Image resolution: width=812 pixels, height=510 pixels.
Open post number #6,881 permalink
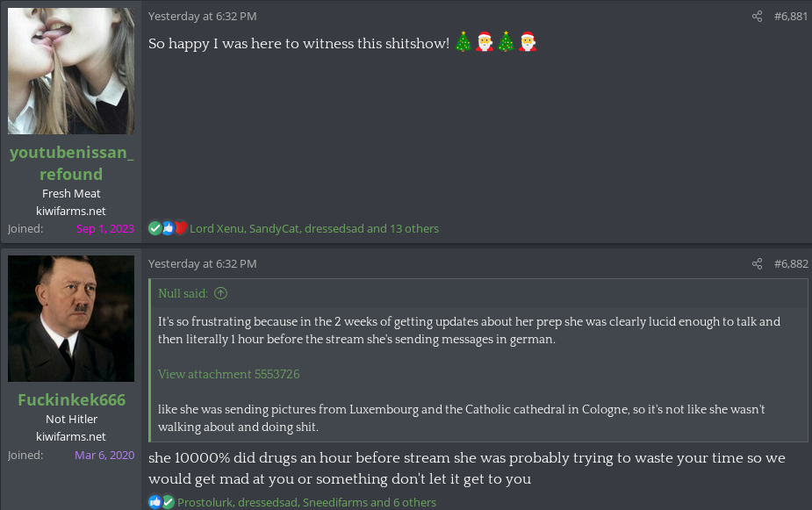[791, 17]
